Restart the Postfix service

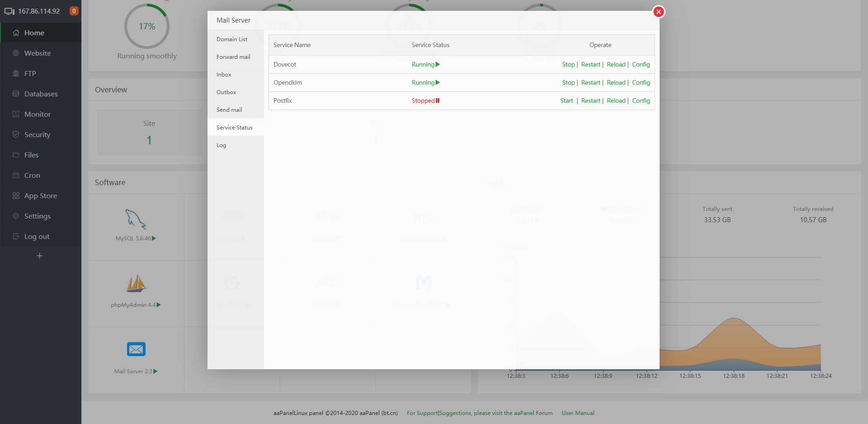[591, 101]
